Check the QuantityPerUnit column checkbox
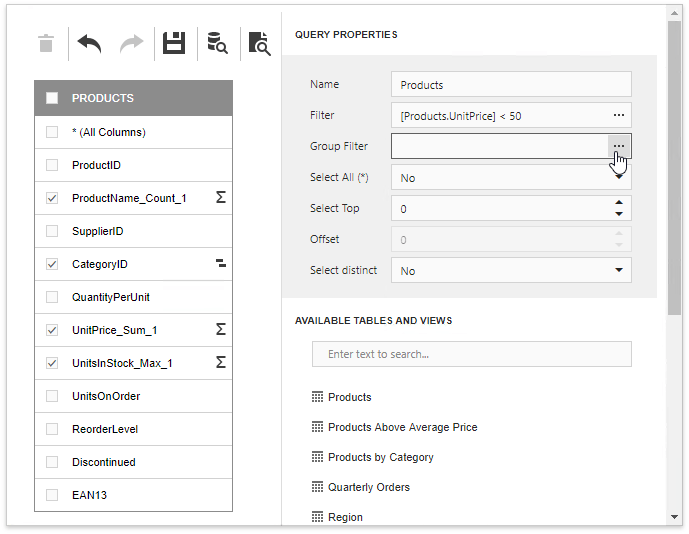The image size is (689, 534). [52, 297]
